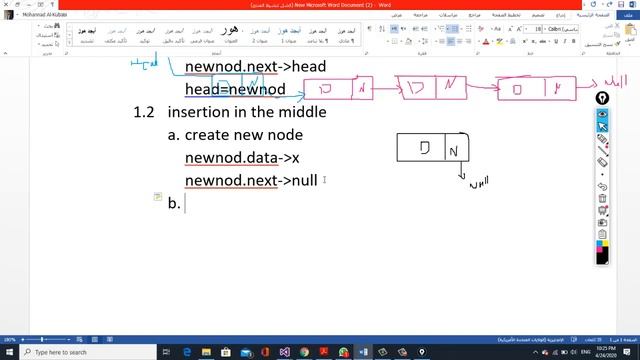Click the decrease indent icon

pyautogui.click(x=425, y=29)
